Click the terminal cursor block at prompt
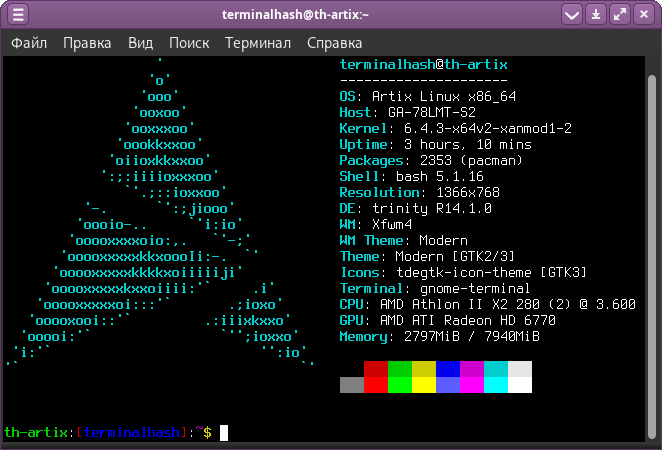Screen dimensions: 662x450 (224, 433)
